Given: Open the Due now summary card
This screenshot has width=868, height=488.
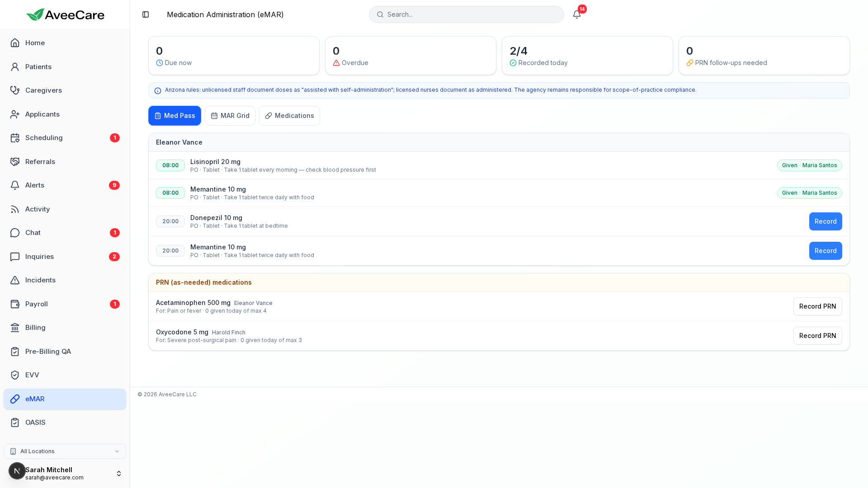Looking at the screenshot, I should 234,56.
